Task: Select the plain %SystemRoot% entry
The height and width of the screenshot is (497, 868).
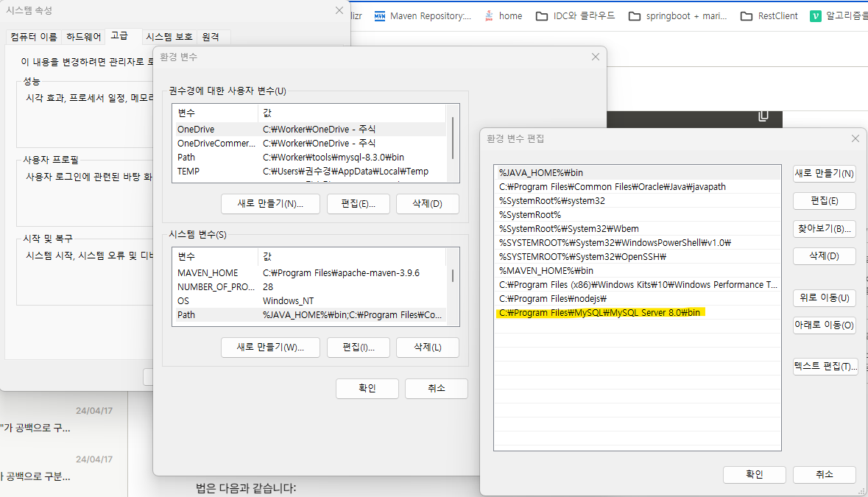Action: 638,215
